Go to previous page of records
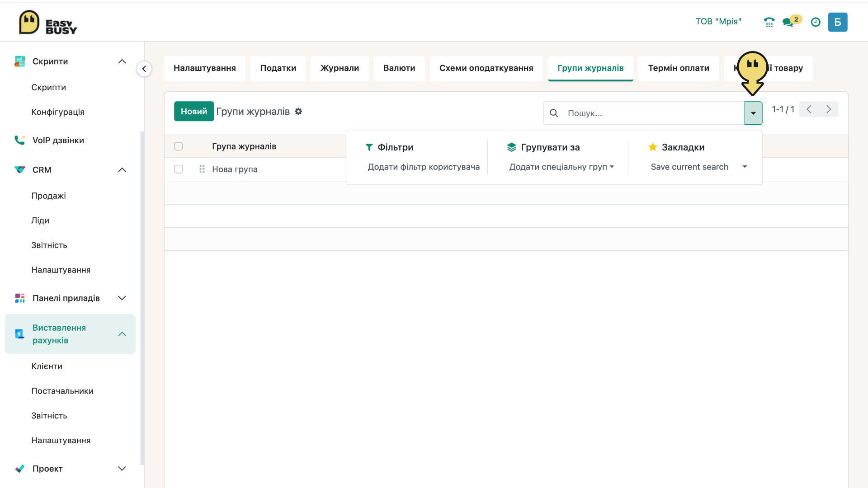The width and height of the screenshot is (868, 488). pyautogui.click(x=809, y=109)
